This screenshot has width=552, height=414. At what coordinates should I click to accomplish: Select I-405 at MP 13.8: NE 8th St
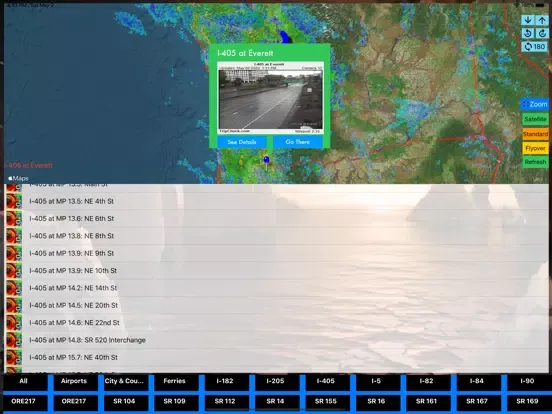pos(276,236)
